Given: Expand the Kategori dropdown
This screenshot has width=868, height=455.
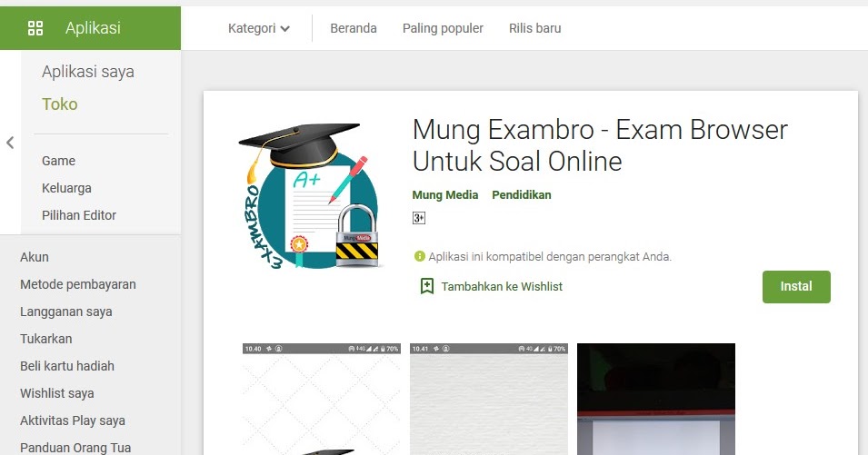Looking at the screenshot, I should click(x=259, y=28).
